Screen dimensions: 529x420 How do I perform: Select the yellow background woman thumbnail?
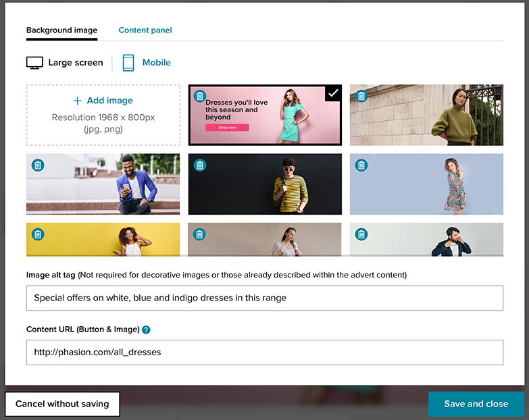click(103, 240)
